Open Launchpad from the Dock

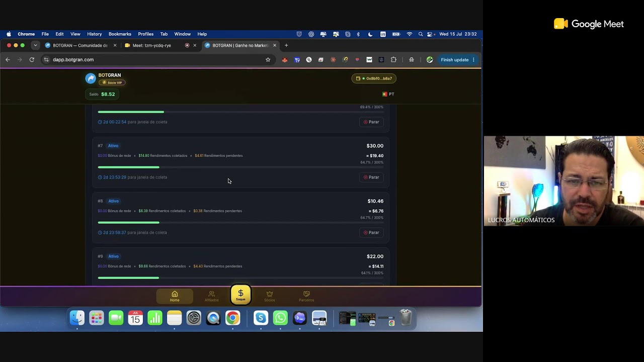tap(97, 318)
